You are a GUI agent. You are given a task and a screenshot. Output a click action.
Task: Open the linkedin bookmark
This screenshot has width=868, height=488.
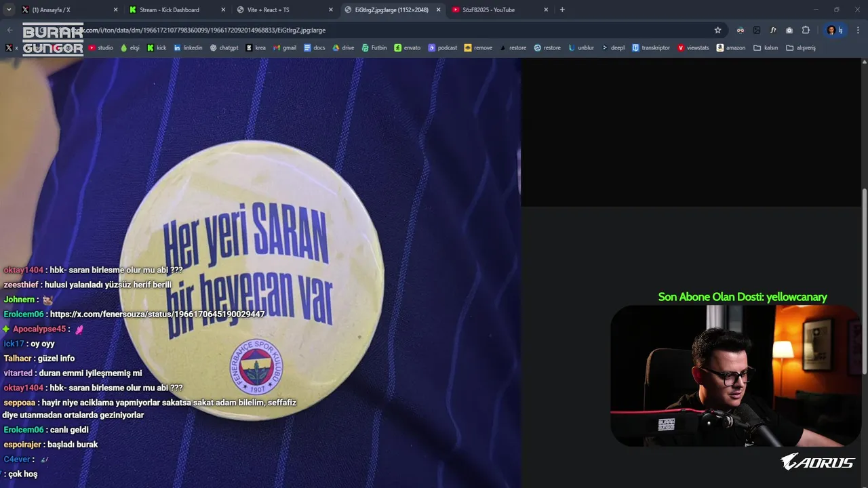[188, 48]
